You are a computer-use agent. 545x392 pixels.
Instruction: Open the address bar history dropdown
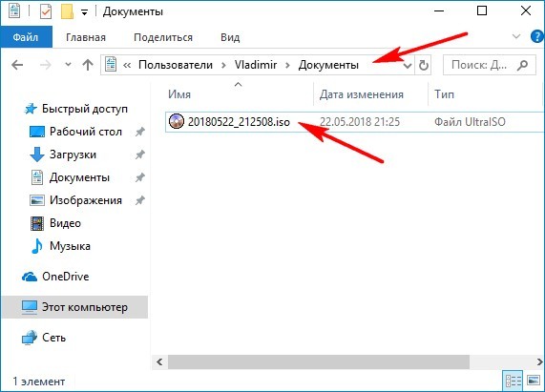pos(408,65)
